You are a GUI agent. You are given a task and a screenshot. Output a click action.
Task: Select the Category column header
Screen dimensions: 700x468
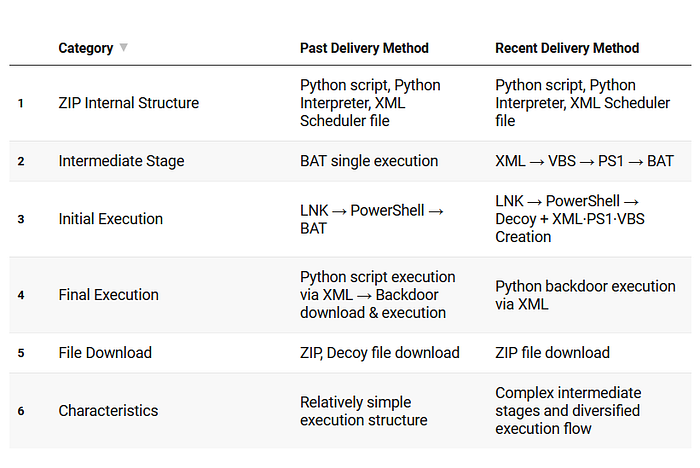[85, 48]
